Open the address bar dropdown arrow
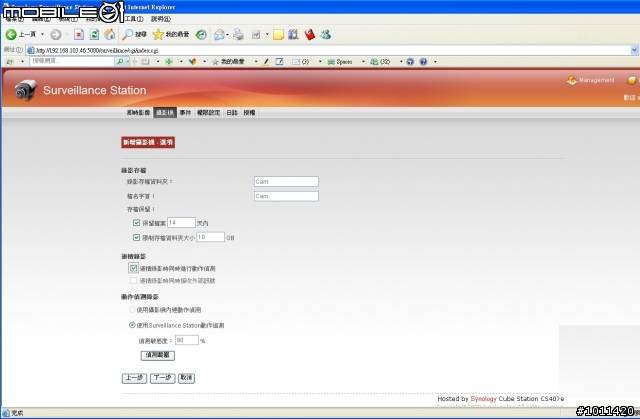This screenshot has width=640, height=419. [x=634, y=50]
